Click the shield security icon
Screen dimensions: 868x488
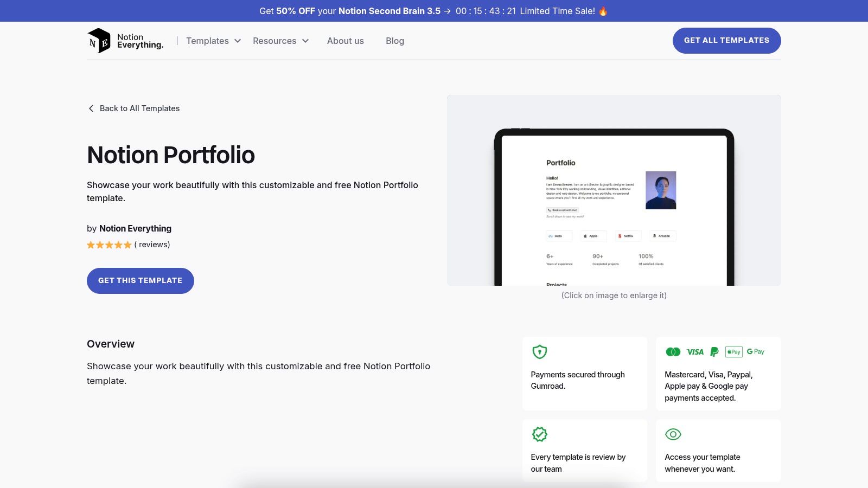[x=540, y=352]
